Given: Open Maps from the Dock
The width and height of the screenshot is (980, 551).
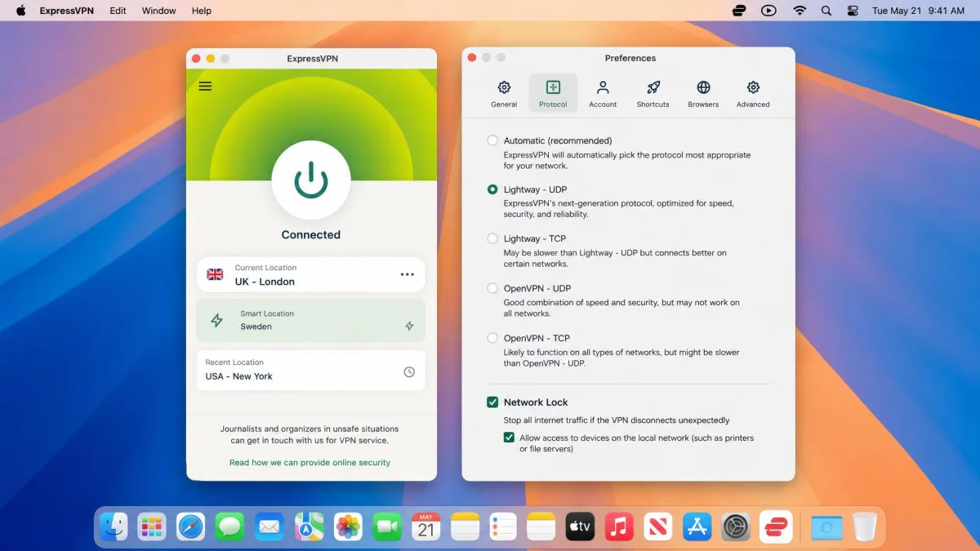Looking at the screenshot, I should pyautogui.click(x=309, y=527).
